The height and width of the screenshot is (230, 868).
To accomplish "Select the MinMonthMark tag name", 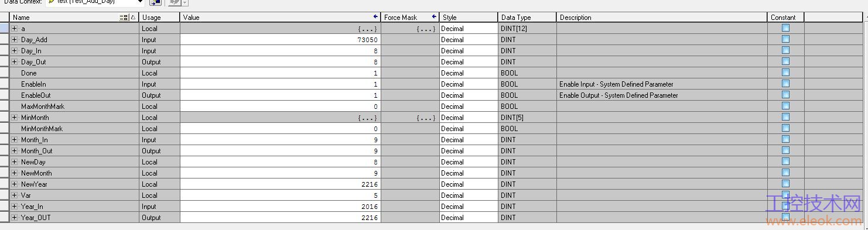I will (x=42, y=128).
